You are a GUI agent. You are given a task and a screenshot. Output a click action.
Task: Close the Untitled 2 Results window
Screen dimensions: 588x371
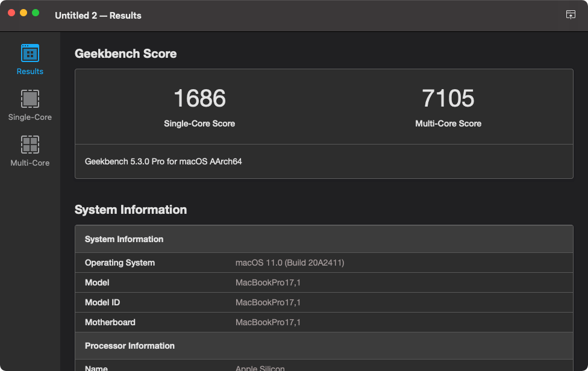(x=11, y=13)
